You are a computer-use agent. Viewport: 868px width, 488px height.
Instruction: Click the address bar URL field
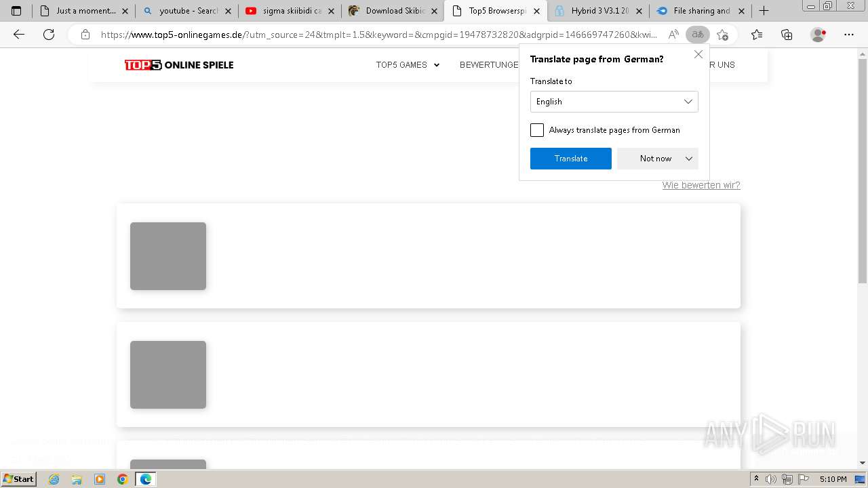click(x=378, y=35)
